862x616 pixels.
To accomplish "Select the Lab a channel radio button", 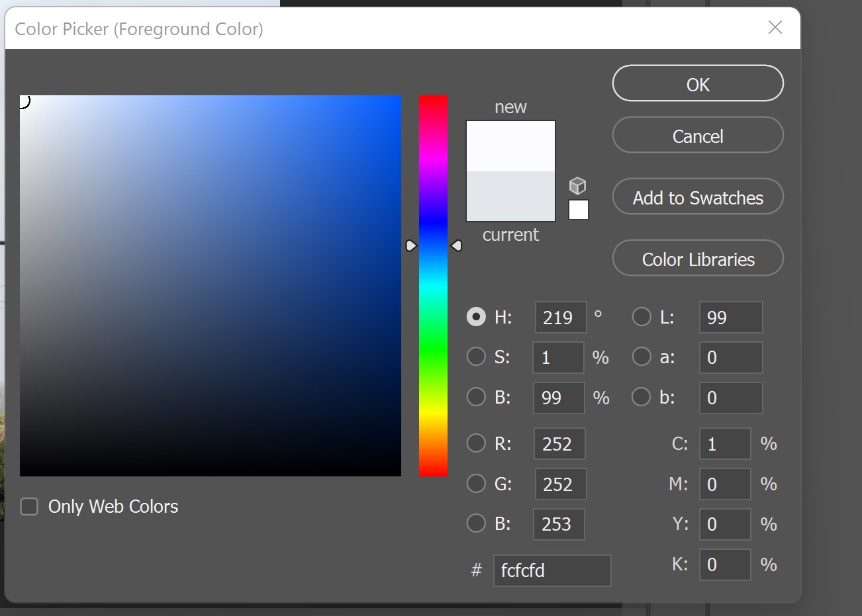I will [x=641, y=357].
